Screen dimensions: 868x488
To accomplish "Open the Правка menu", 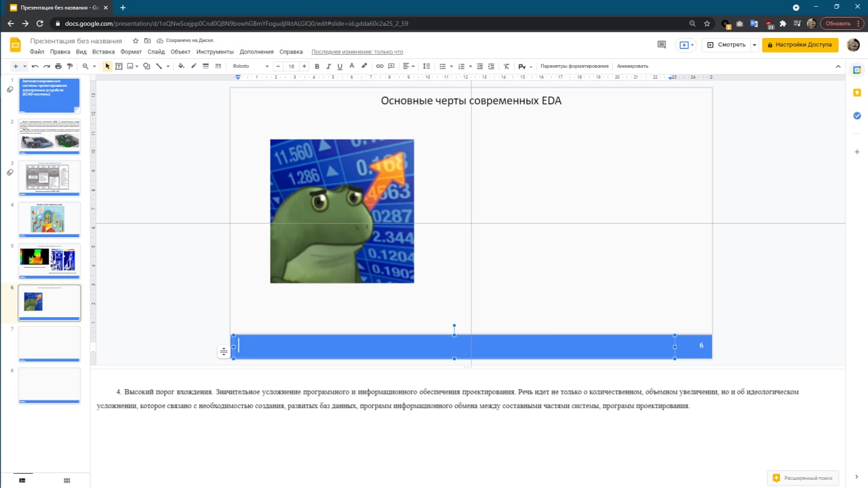I will coord(60,52).
